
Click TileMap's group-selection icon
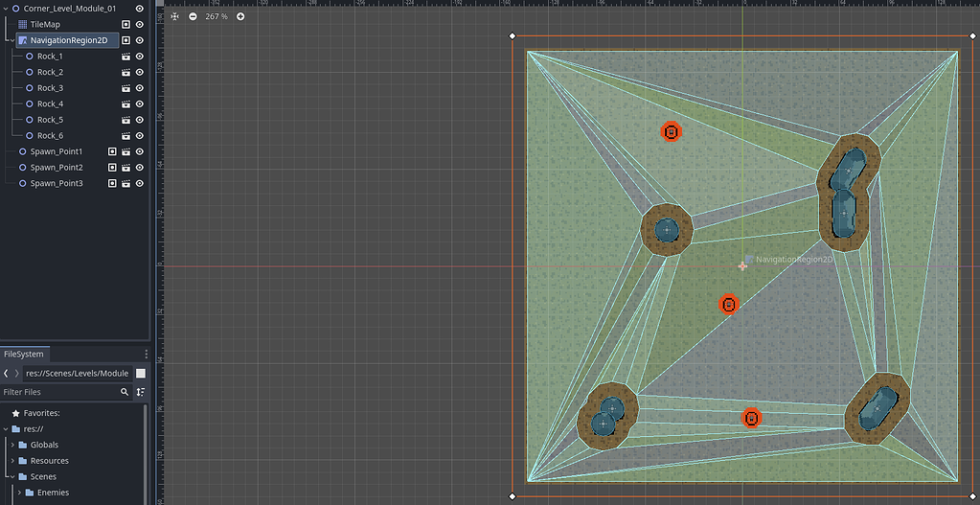[125, 24]
